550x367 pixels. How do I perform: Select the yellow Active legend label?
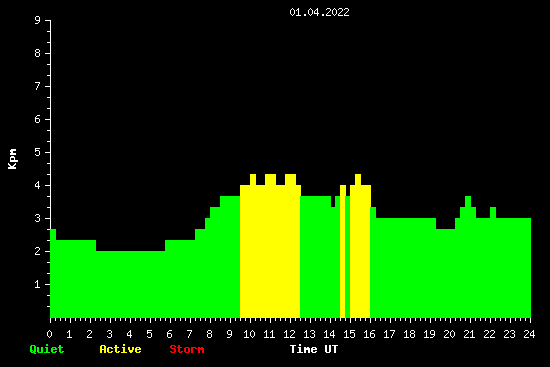120,349
